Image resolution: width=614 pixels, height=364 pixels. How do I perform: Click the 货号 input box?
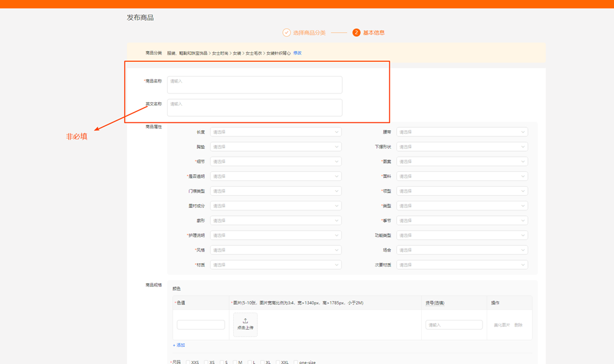(454, 324)
